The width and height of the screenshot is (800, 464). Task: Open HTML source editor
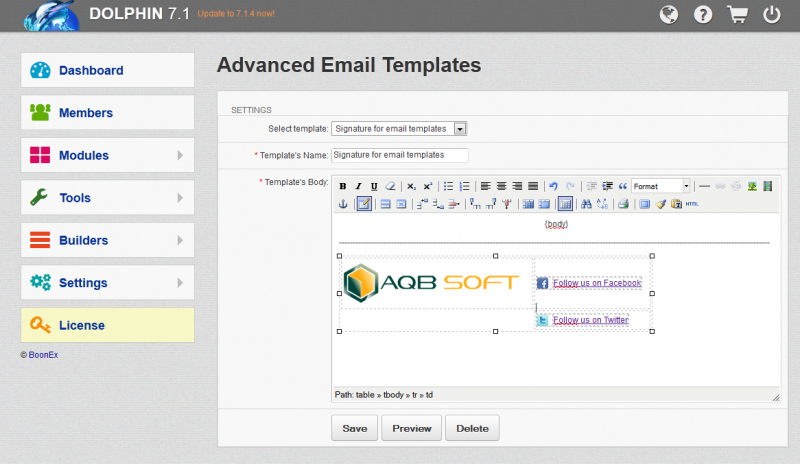[692, 204]
